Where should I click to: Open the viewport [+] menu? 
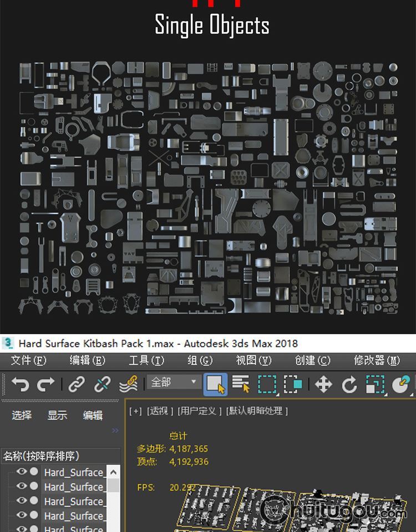click(135, 411)
